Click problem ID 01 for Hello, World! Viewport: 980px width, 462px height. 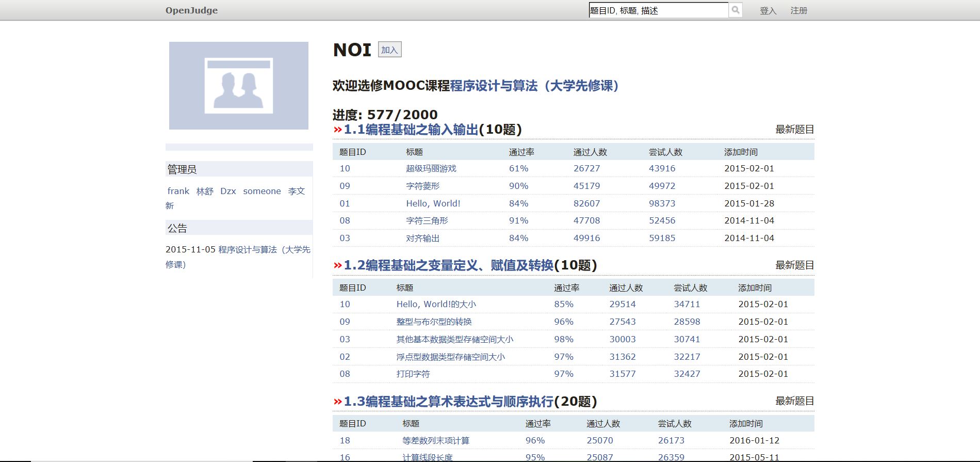[x=345, y=203]
